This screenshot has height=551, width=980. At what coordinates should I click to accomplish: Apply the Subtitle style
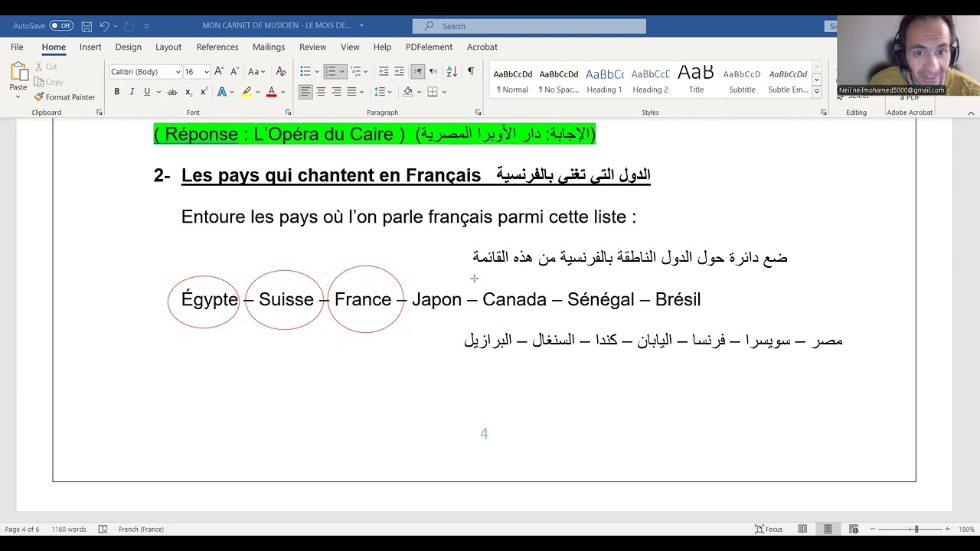pyautogui.click(x=742, y=80)
